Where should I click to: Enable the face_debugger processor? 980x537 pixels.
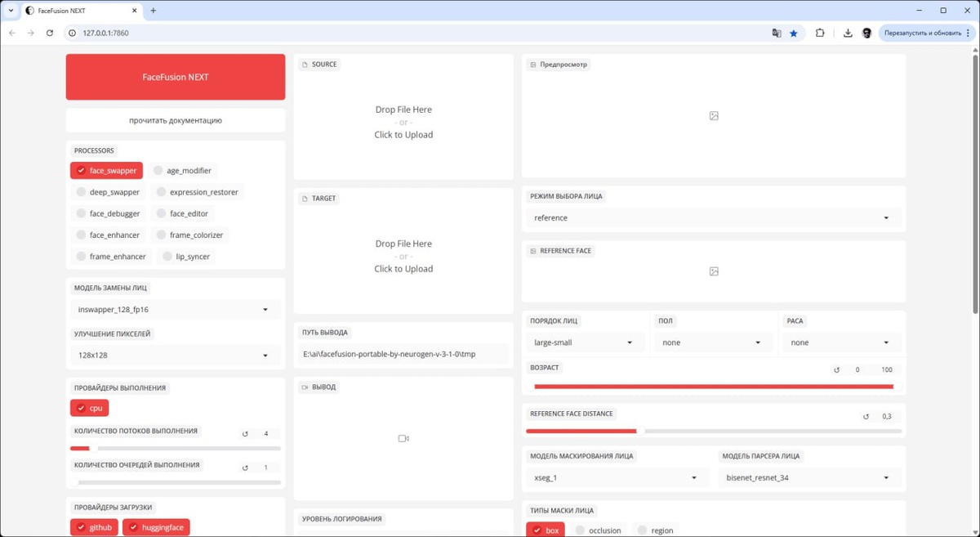(108, 213)
